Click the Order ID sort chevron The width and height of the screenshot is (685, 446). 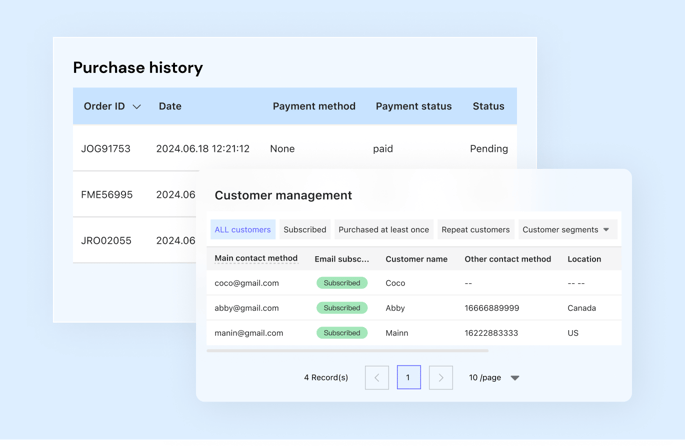click(x=137, y=107)
